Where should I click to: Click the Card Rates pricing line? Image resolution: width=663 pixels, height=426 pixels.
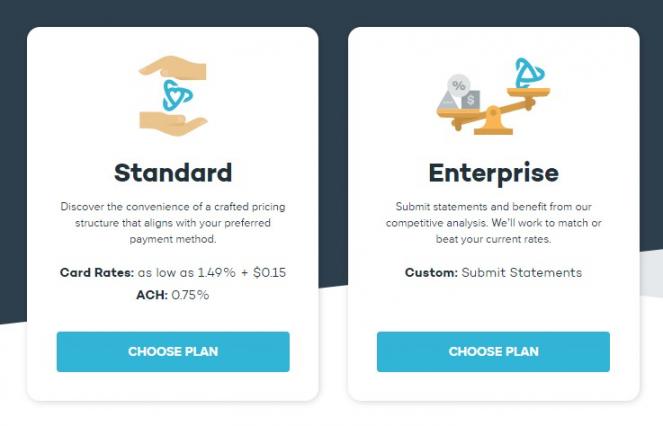click(x=173, y=272)
